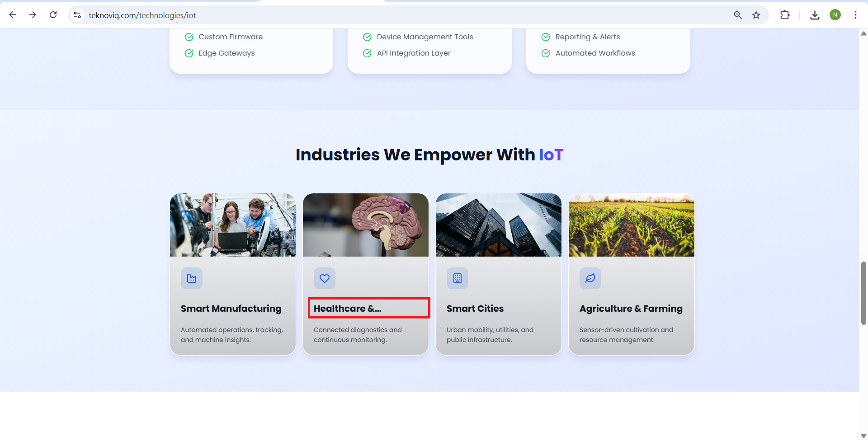Click the Smart Manufacturing factory icon

[x=192, y=278]
